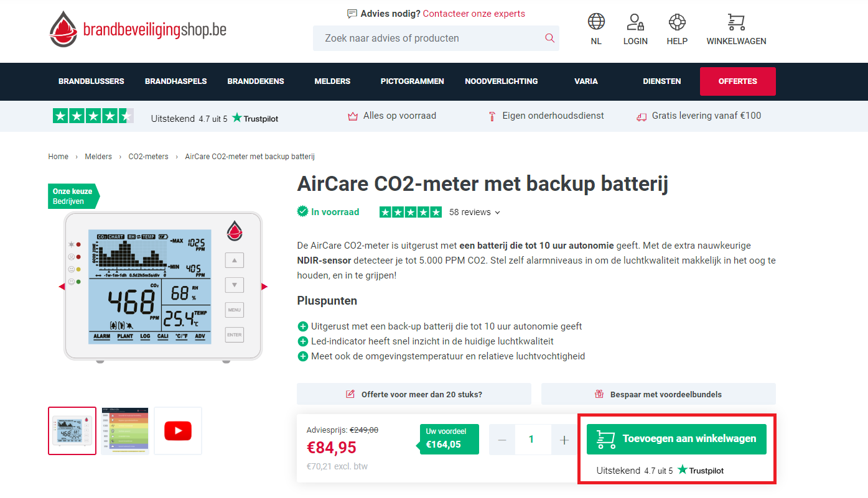Open the Help lifebuoy icon
The width and height of the screenshot is (868, 498).
(x=677, y=22)
